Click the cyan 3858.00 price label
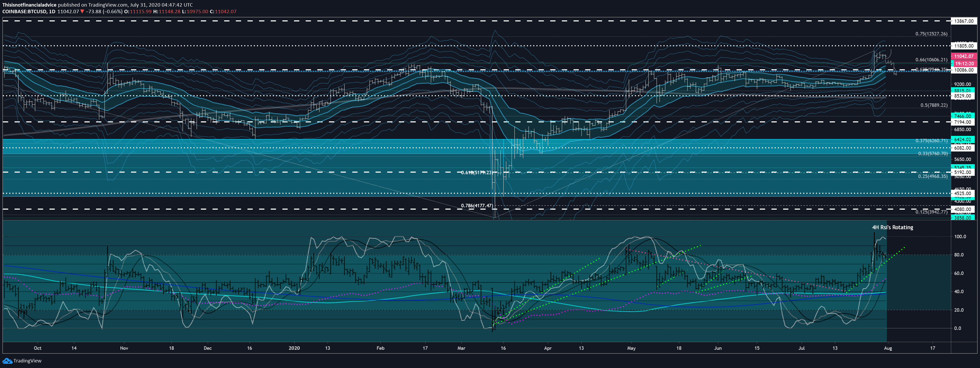Image resolution: width=980 pixels, height=368 pixels. [963, 218]
